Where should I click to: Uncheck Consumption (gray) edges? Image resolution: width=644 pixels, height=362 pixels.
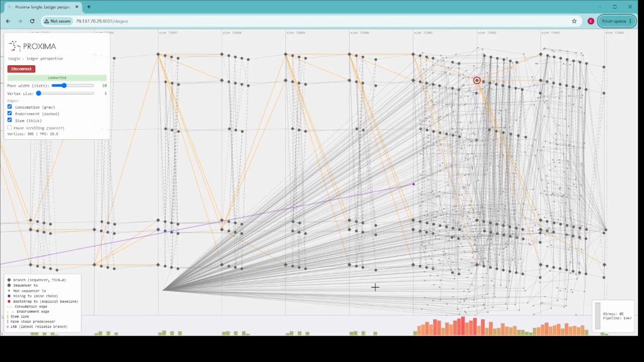tap(10, 107)
